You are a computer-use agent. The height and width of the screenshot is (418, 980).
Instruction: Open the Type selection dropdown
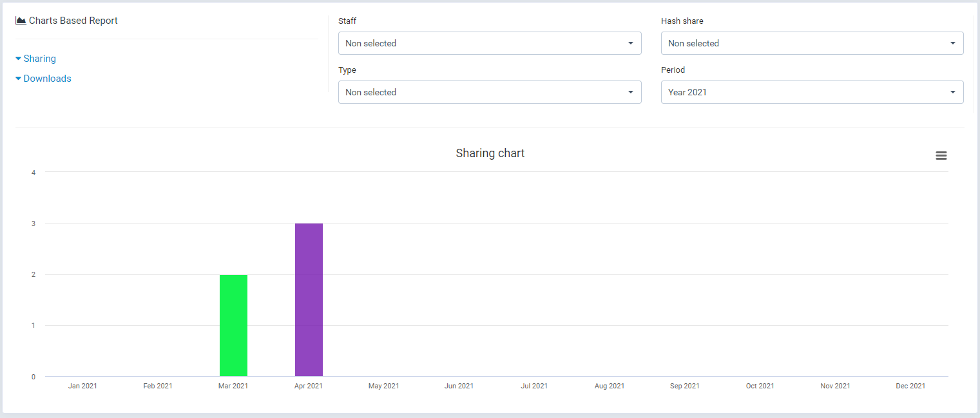tap(490, 92)
